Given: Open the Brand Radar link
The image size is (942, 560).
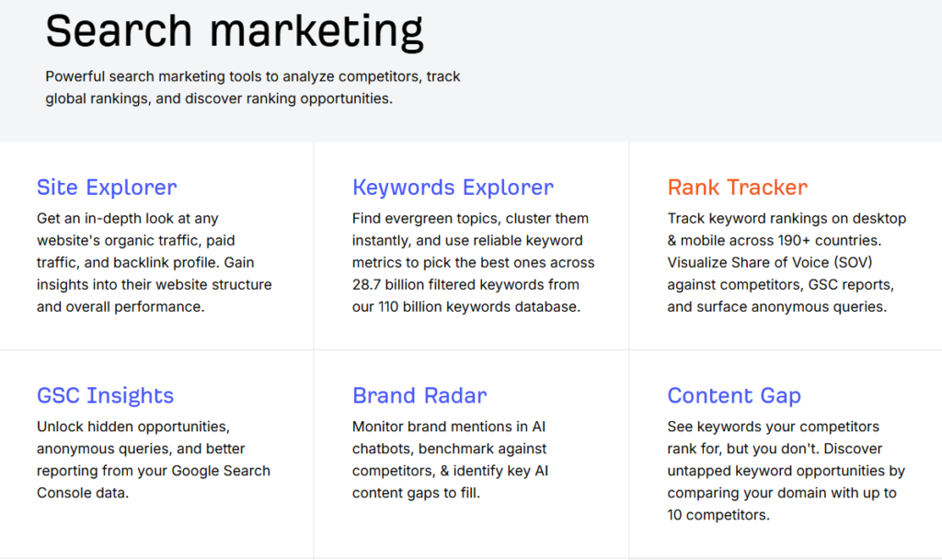Looking at the screenshot, I should point(419,395).
